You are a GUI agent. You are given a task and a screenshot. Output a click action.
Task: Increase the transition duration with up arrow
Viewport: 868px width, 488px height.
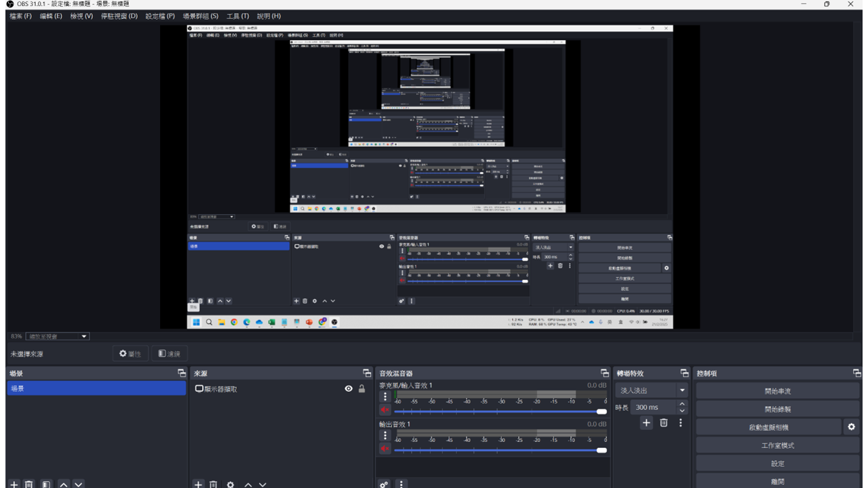point(682,404)
